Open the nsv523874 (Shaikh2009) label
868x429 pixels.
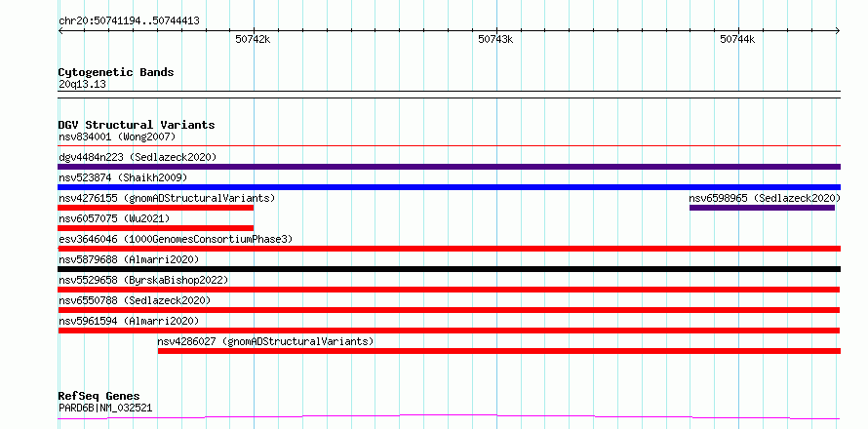(x=123, y=177)
